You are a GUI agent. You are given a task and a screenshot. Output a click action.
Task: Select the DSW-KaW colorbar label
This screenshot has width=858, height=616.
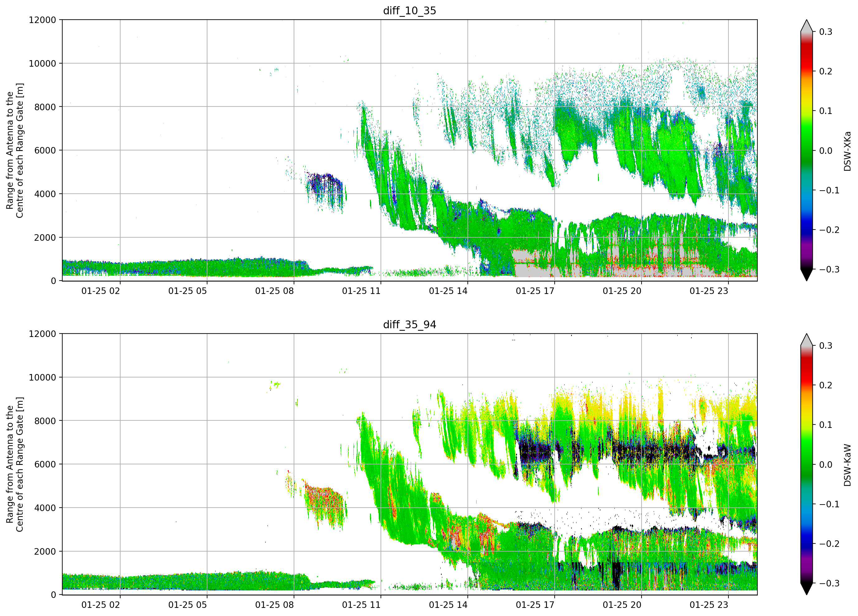pyautogui.click(x=847, y=465)
